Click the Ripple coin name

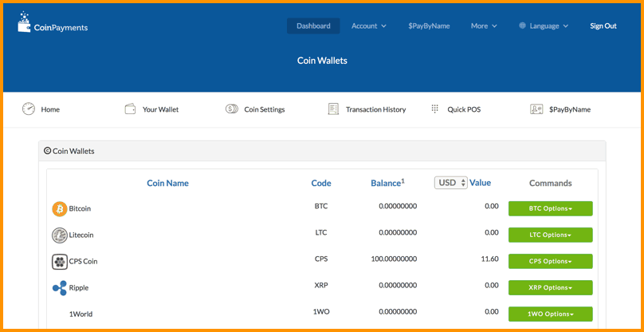78,288
